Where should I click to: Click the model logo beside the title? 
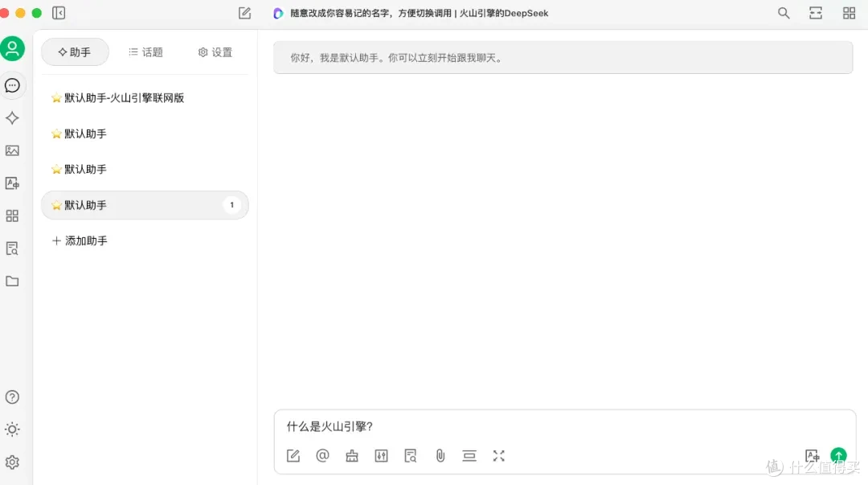[x=278, y=14]
